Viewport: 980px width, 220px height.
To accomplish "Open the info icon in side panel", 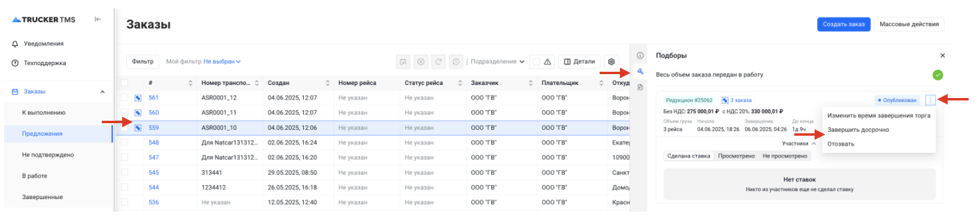I will (640, 56).
